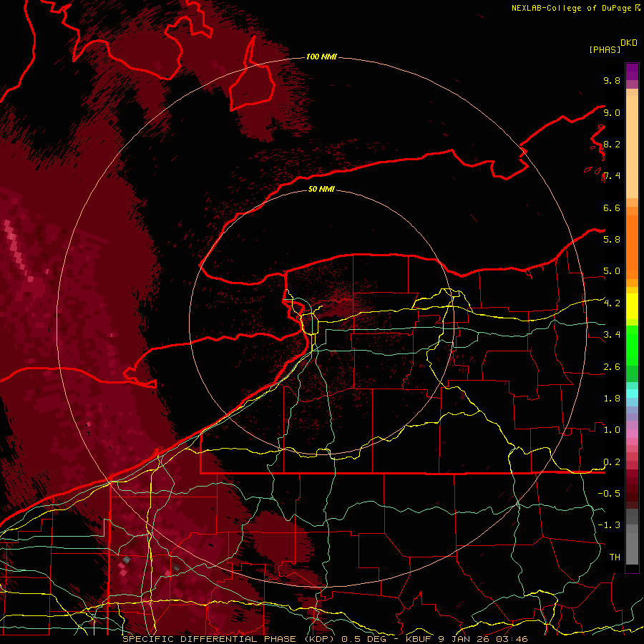Viewport: 644px width, 644px height.
Task: Click the 2.6 value on the scale
Action: (612, 367)
